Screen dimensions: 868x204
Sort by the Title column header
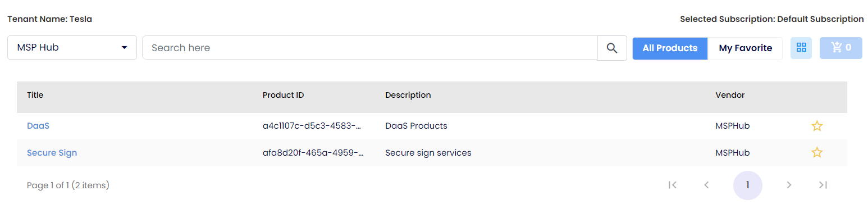(35, 95)
